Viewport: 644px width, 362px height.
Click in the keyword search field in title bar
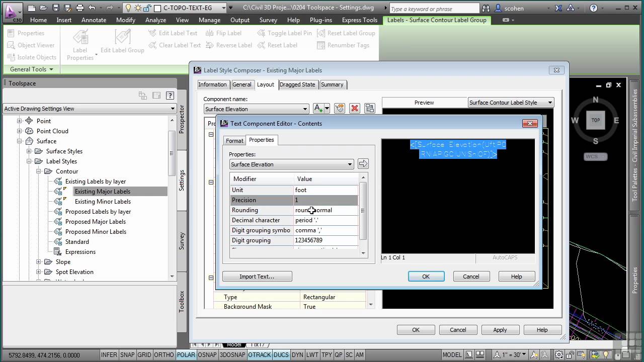click(x=433, y=9)
